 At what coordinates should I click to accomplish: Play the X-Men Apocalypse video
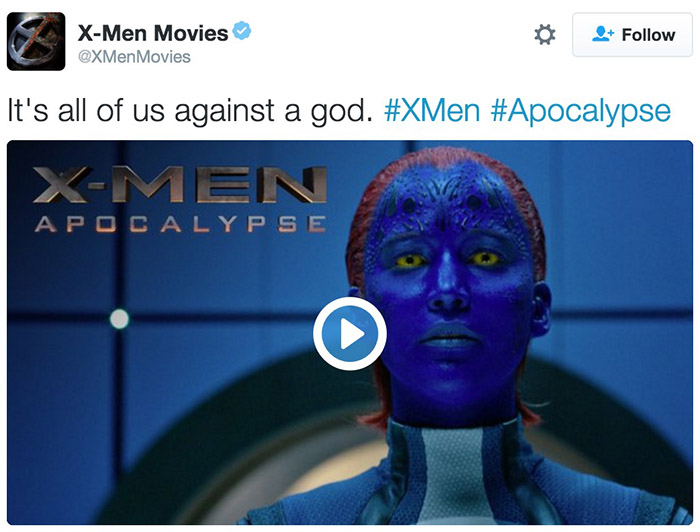point(350,333)
